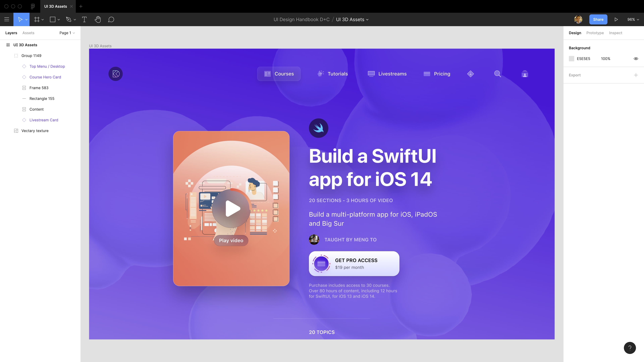Select the Frame tool

point(37,19)
